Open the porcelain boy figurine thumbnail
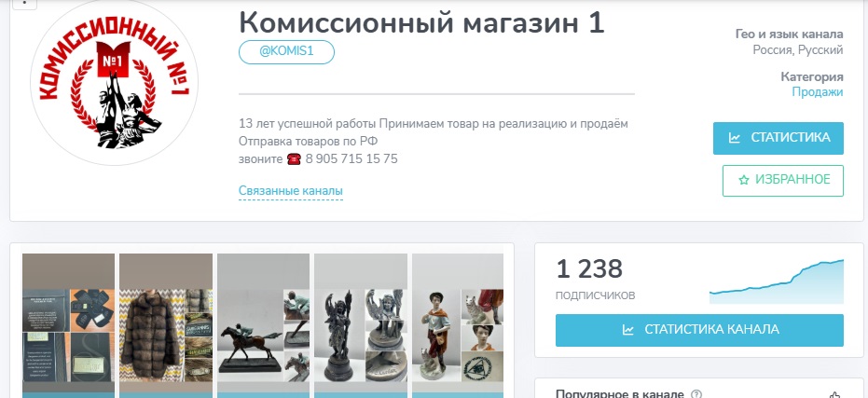 pos(458,325)
